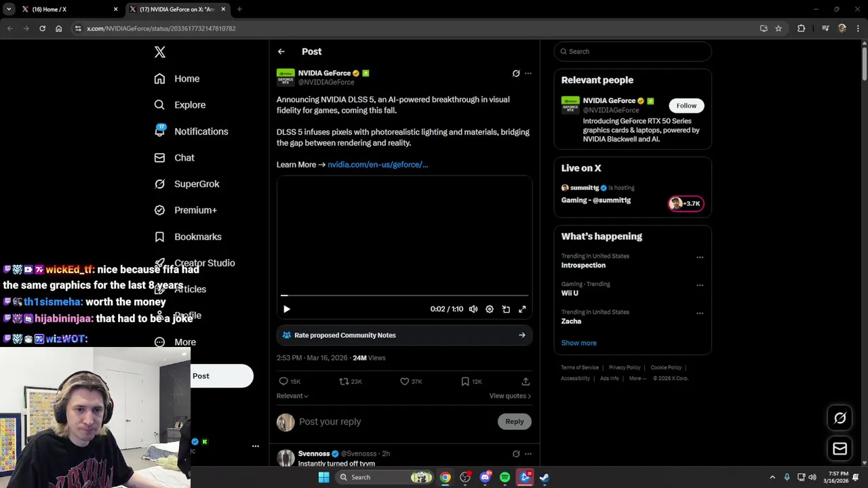The width and height of the screenshot is (868, 488).
Task: Open floating messages envelope button
Action: pyautogui.click(x=840, y=449)
